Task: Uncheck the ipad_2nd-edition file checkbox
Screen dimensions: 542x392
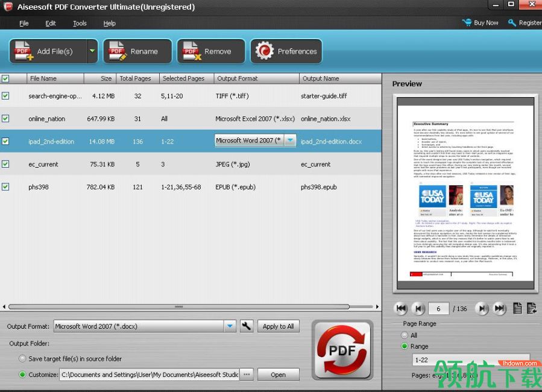Action: point(5,141)
